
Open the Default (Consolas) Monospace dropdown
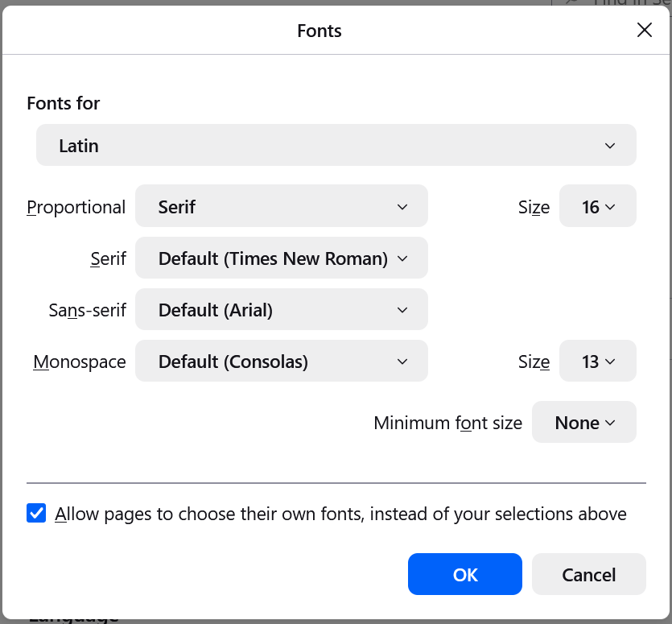tap(281, 362)
